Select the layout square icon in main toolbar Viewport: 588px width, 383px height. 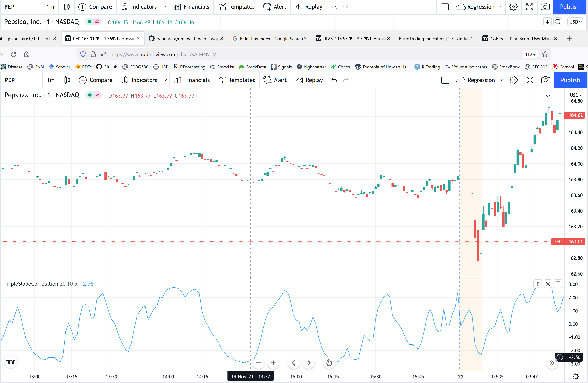[445, 80]
